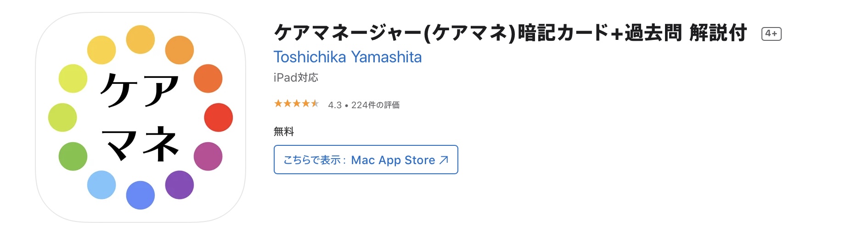868x232 pixels.
Task: Click the Mac App Store button
Action: pyautogui.click(x=366, y=160)
